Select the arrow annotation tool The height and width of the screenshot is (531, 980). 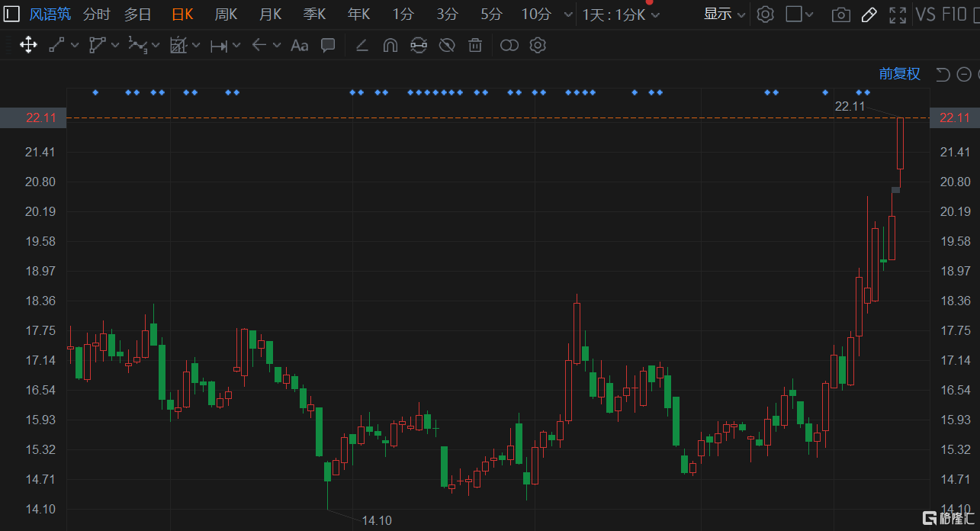click(x=259, y=45)
